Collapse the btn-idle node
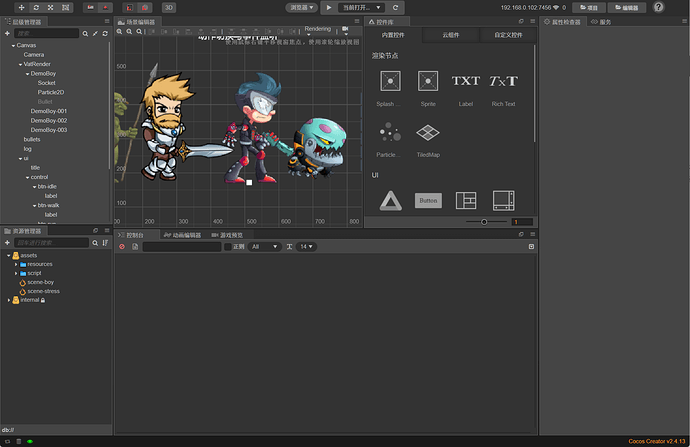This screenshot has width=690, height=447. (34, 187)
